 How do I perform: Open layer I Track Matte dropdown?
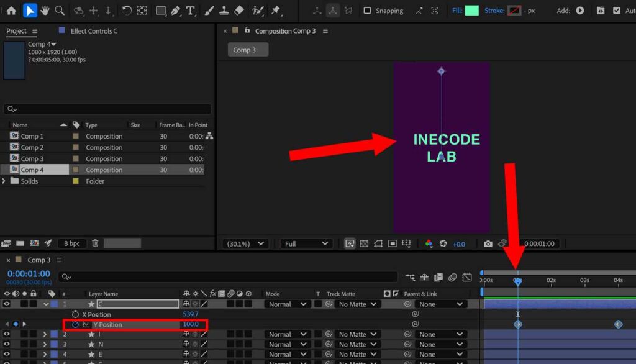[x=357, y=334]
